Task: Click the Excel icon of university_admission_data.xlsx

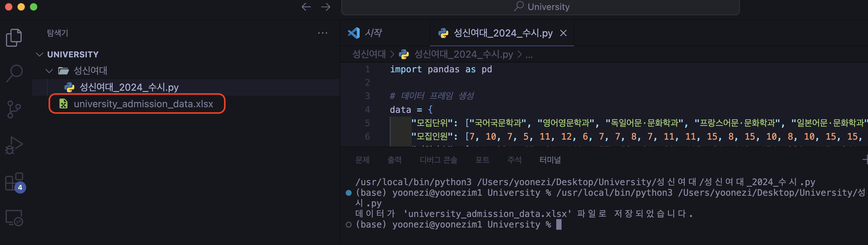Action: point(63,103)
